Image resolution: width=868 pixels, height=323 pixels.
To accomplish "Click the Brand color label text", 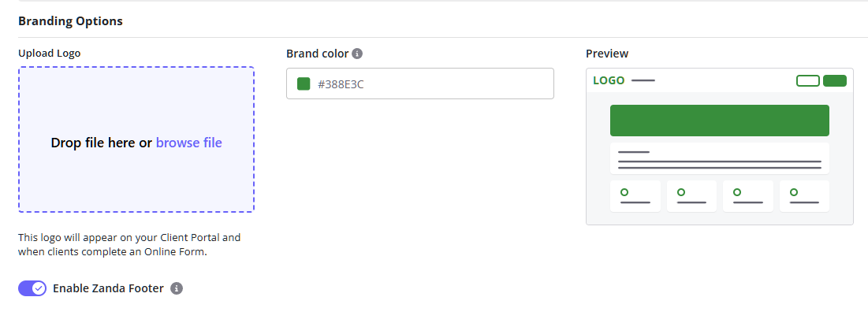I will click(317, 54).
